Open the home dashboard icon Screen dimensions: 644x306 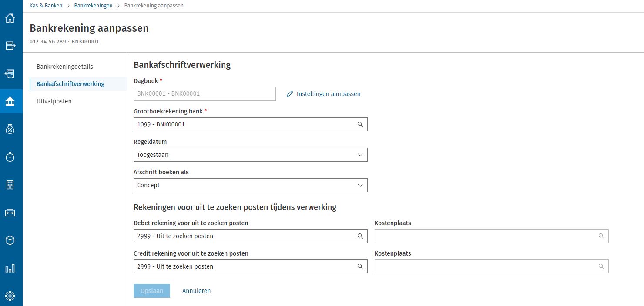[x=10, y=18]
